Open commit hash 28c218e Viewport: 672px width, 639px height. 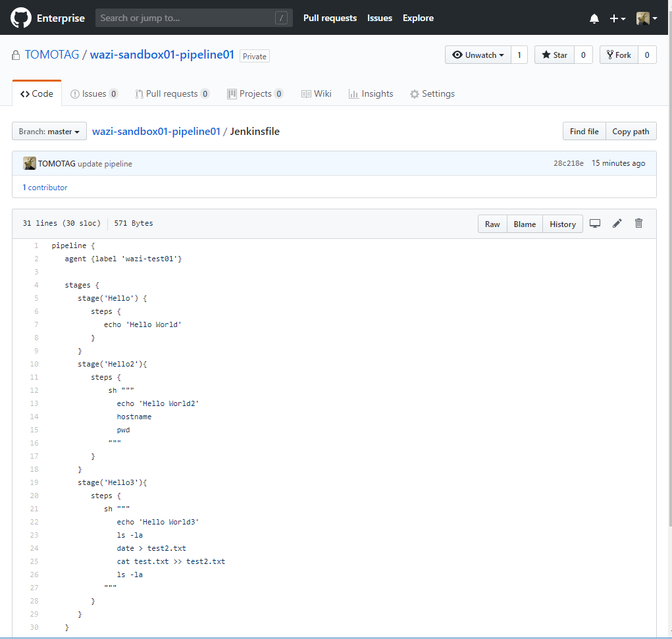pos(568,163)
